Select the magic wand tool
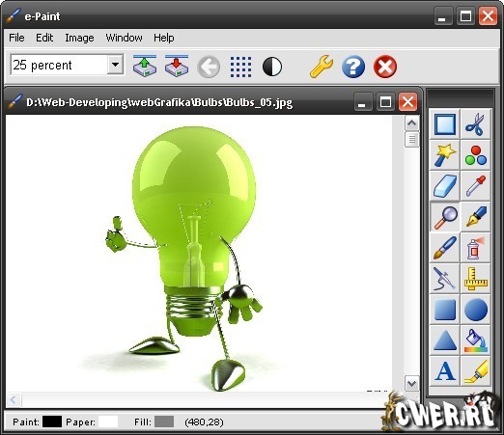Viewport: 504px width, 435px height. (x=445, y=155)
